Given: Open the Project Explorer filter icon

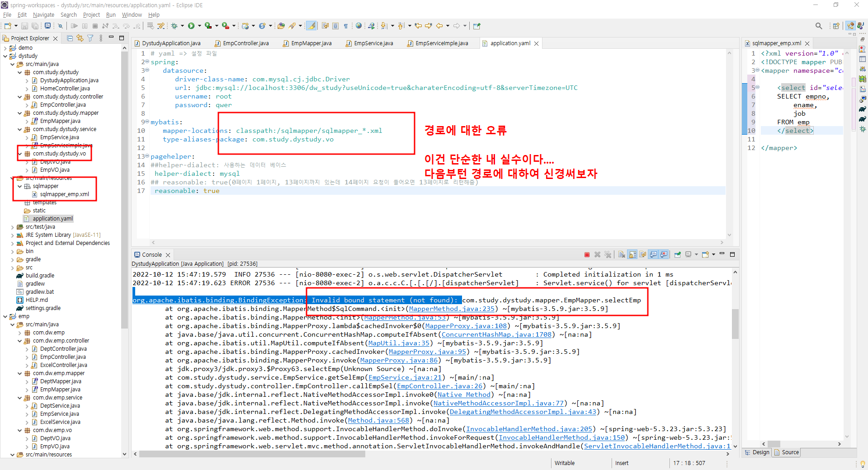Looking at the screenshot, I should [90, 38].
